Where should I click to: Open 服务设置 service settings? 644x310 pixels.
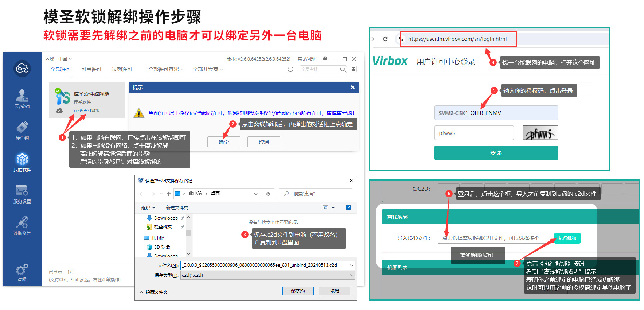pyautogui.click(x=22, y=194)
